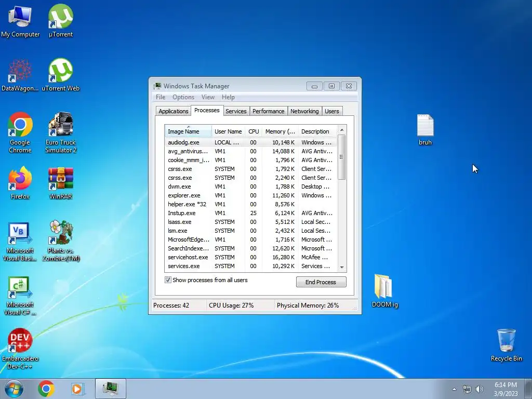Select the DataWagon desktop shortcut
532x399 pixels.
pos(20,75)
